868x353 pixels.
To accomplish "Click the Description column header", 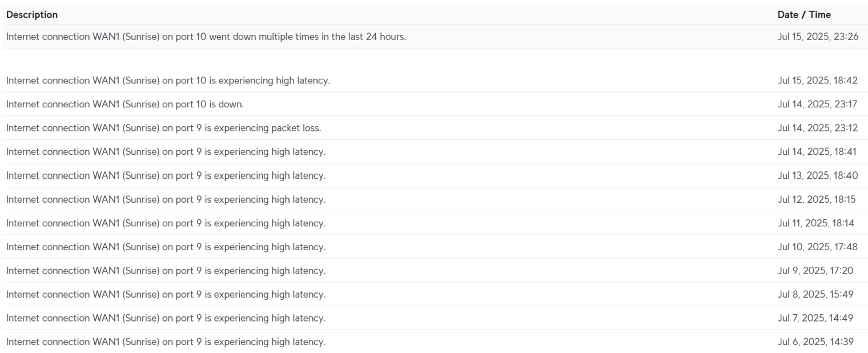I will (32, 14).
